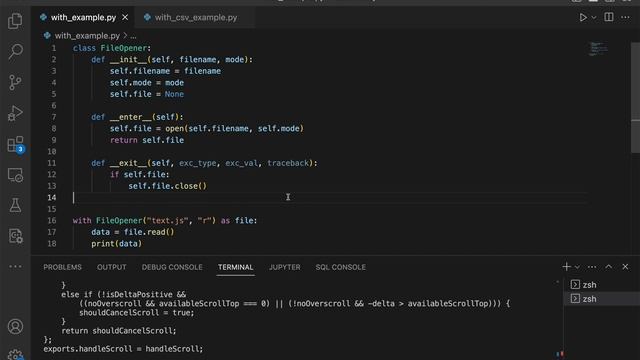
Task: Close the terminal panel
Action: pos(625,267)
